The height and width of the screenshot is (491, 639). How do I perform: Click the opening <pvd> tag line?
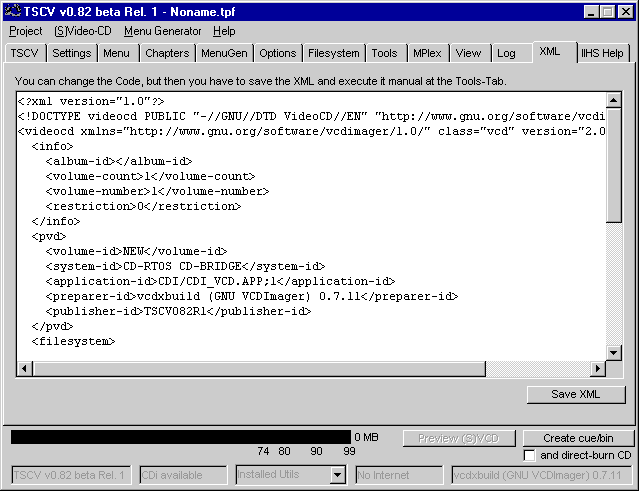pyautogui.click(x=49, y=236)
